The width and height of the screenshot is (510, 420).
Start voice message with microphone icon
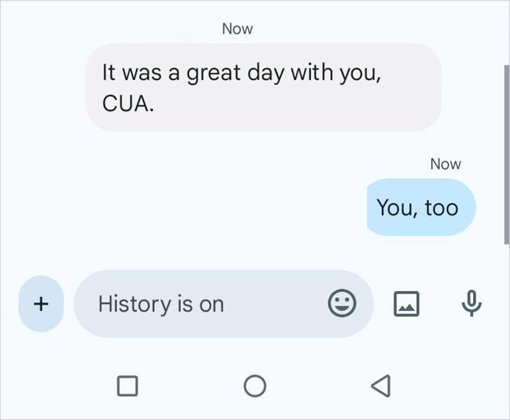[x=471, y=303]
